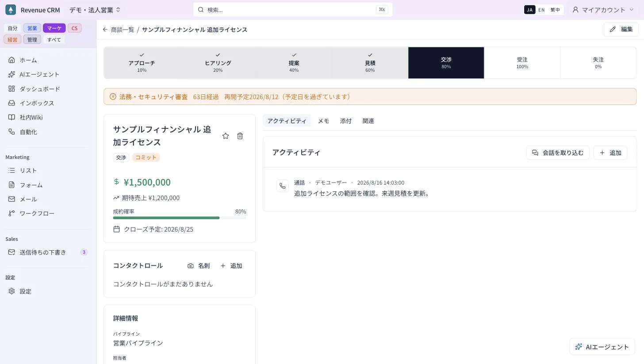The height and width of the screenshot is (364, 644).
Task: Click the ¥1,500,000 amount
Action: [147, 182]
